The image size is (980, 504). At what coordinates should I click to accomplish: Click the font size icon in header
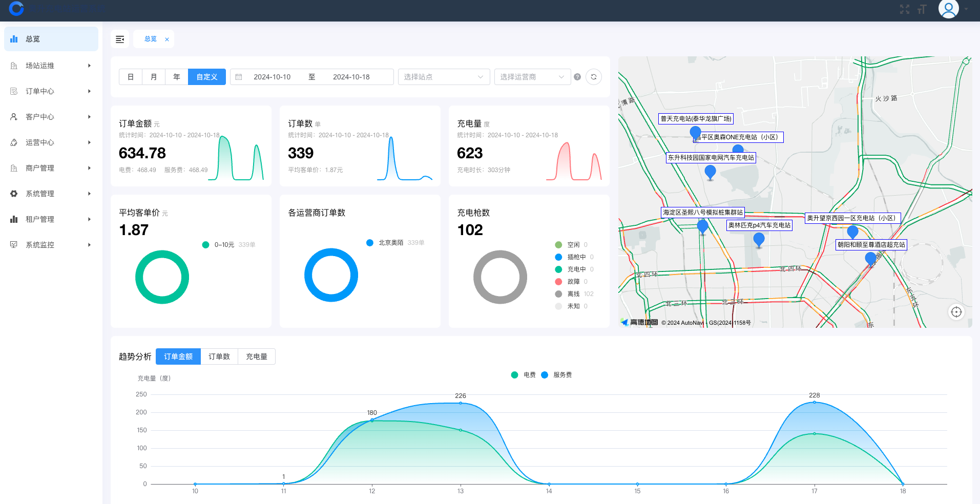[x=922, y=9]
